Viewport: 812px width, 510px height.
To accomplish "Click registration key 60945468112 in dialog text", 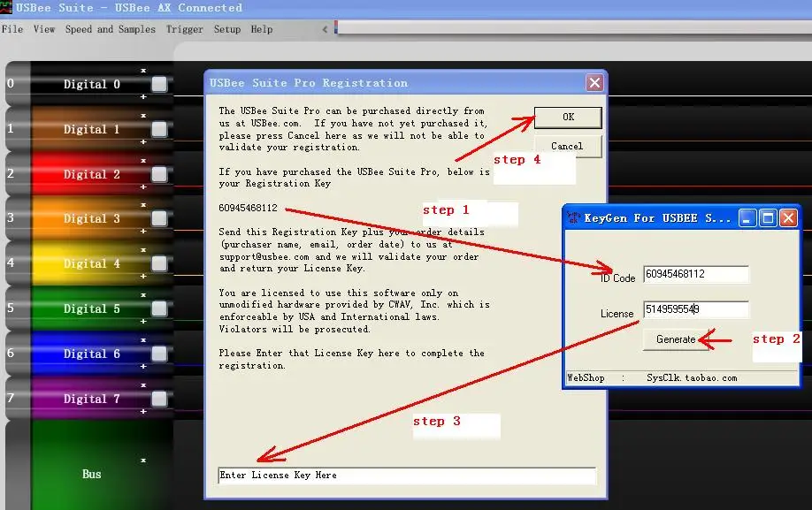I will (x=248, y=208).
